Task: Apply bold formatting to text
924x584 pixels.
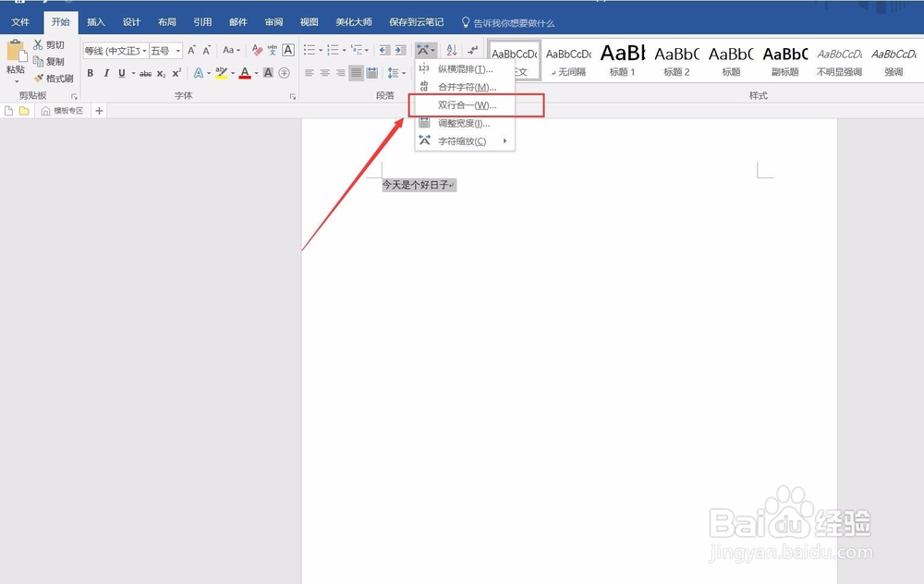Action: point(91,73)
